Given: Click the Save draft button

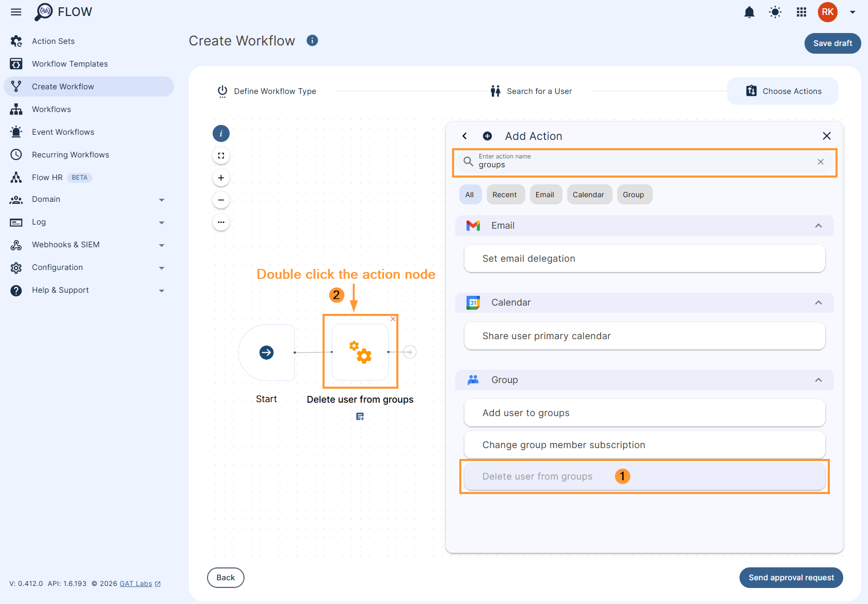Looking at the screenshot, I should (832, 43).
